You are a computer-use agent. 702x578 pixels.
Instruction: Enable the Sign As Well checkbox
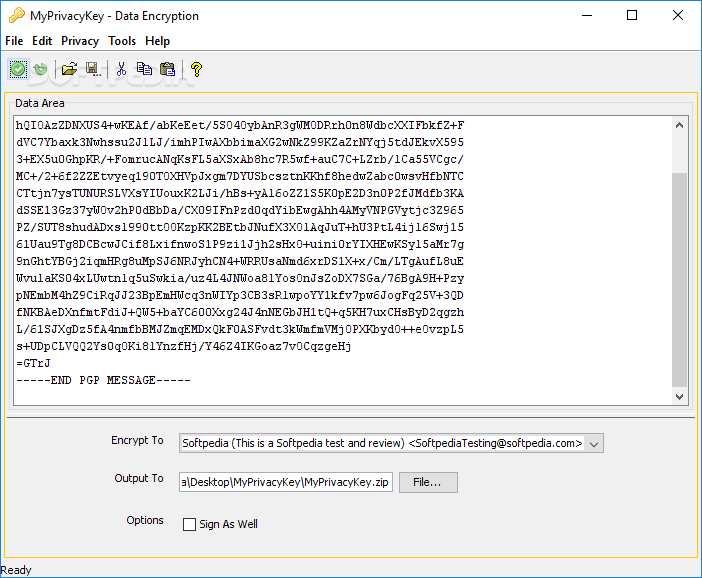189,524
